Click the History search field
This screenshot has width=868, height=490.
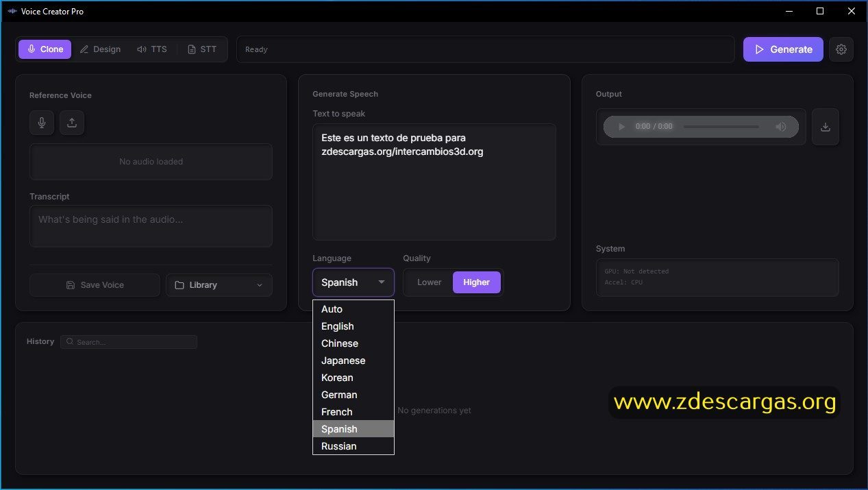click(129, 342)
